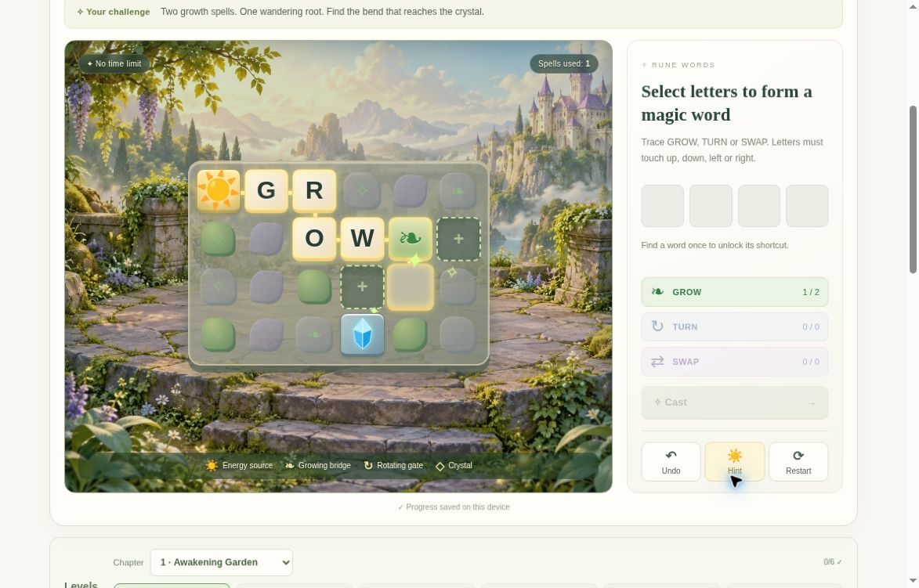919x588 pixels.
Task: Cast the selected magic word
Action: click(x=734, y=402)
